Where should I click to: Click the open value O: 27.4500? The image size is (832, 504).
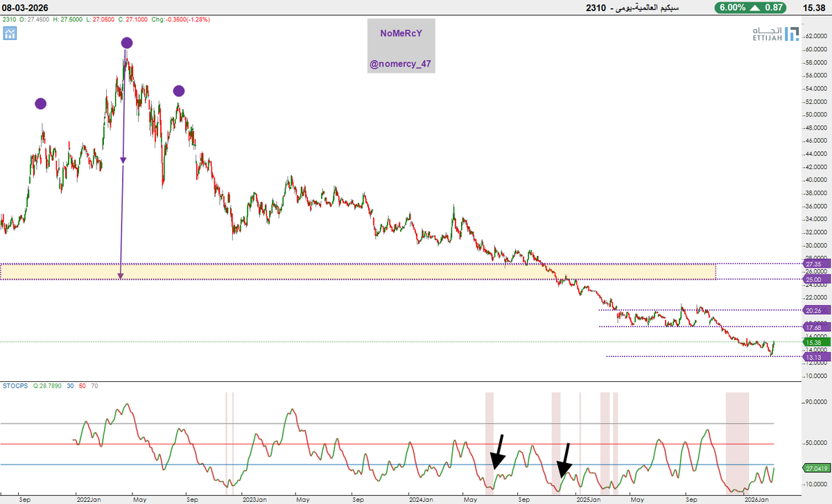[35, 19]
